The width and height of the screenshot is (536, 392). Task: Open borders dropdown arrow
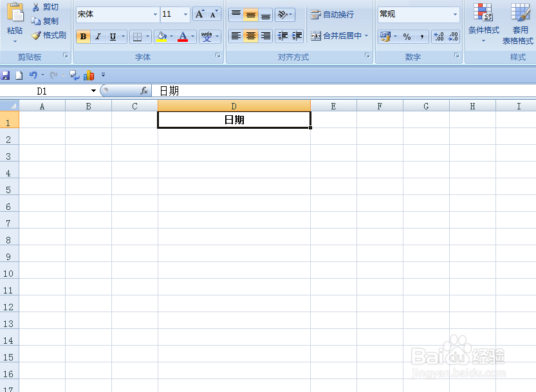[148, 37]
